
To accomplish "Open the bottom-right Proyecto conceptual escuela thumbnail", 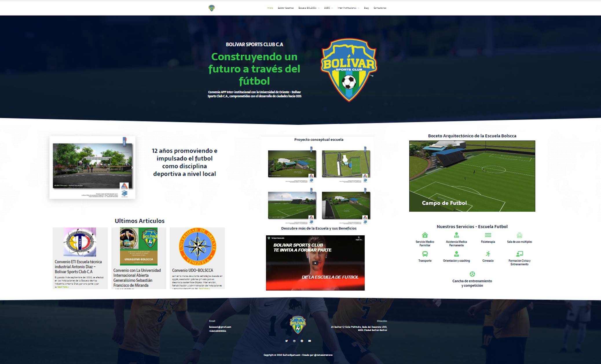I will point(346,205).
